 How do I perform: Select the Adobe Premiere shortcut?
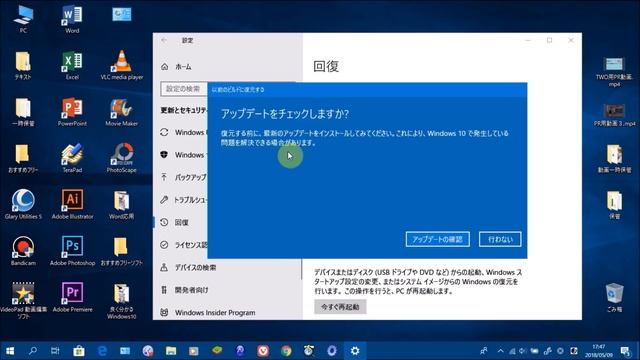click(x=72, y=298)
